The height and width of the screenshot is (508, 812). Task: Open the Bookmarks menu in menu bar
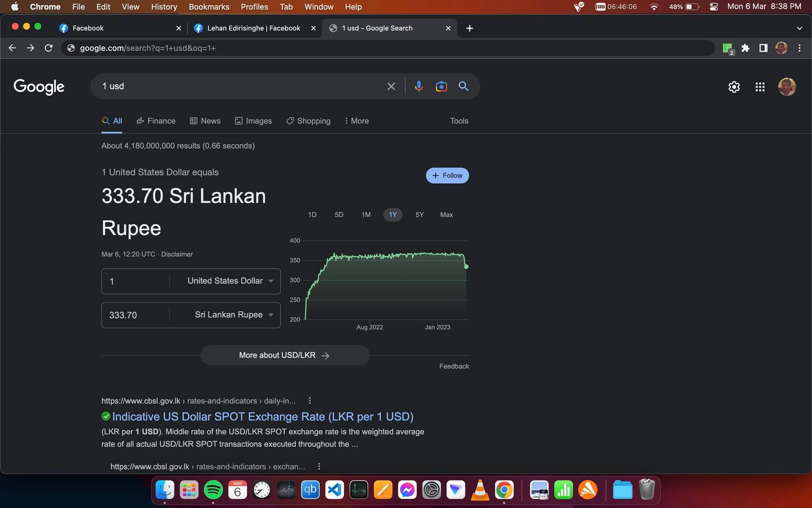click(x=209, y=7)
